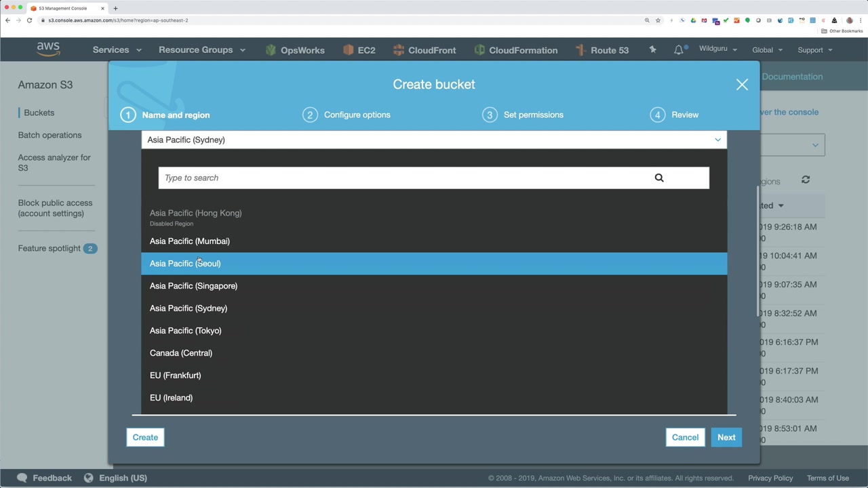
Task: Open Block public access account settings
Action: coord(55,208)
